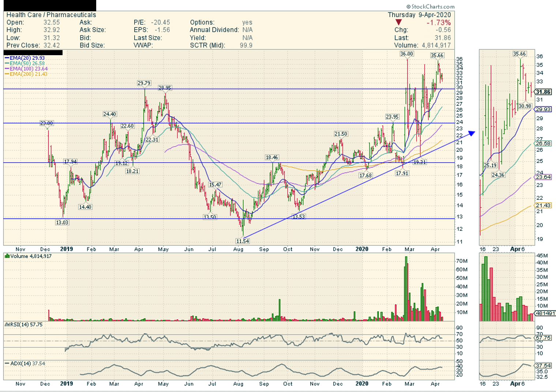Click the 21.43 EMA price tag
This screenshot has height=392, width=556.
click(543, 205)
